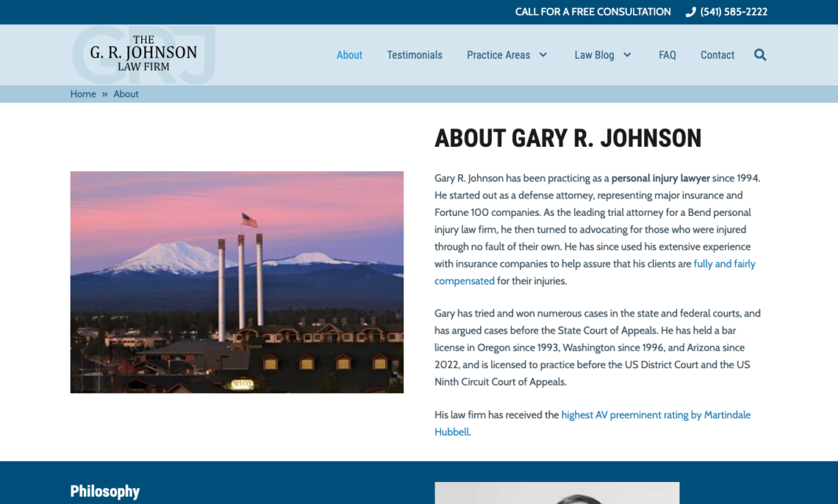Select the Testimonials nav item
Screen dimensions: 838x504
[x=415, y=54]
